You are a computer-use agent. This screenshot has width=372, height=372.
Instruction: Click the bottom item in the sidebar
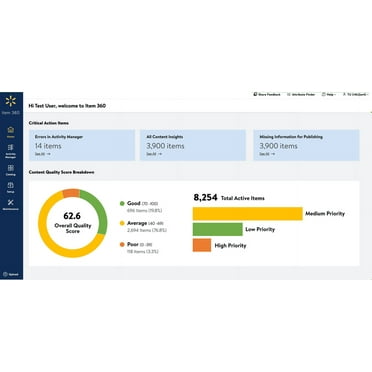click(11, 274)
